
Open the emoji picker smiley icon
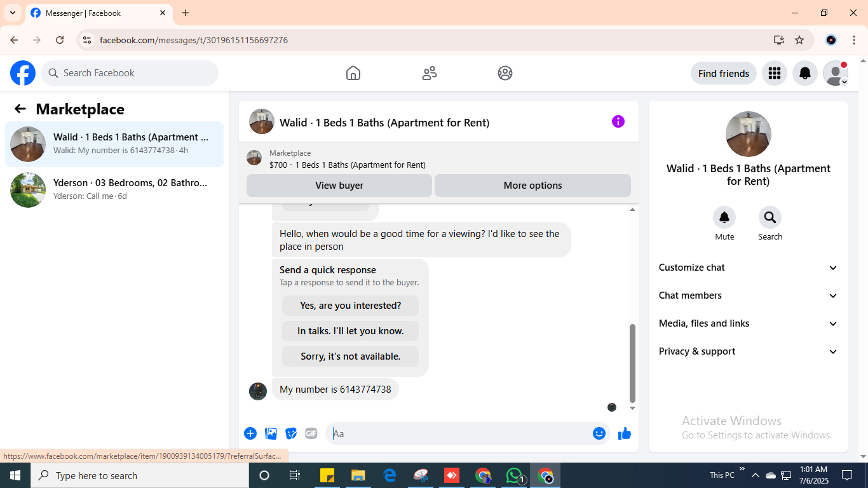point(599,433)
